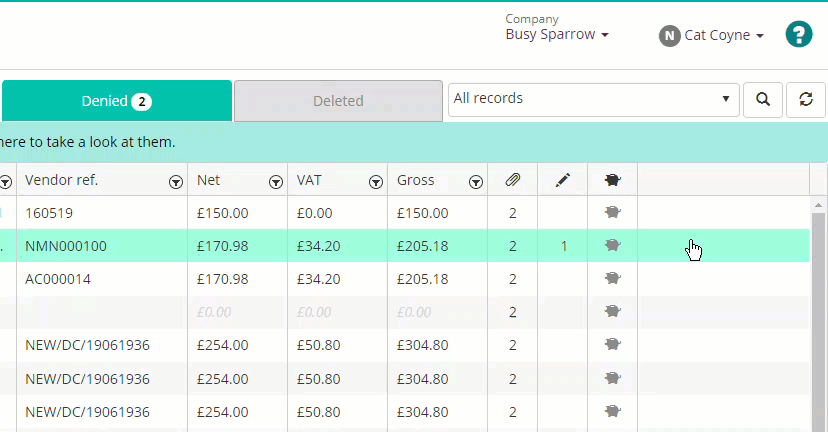The width and height of the screenshot is (828, 432).
Task: Open the Cat Coyne user menu
Action: click(x=711, y=35)
